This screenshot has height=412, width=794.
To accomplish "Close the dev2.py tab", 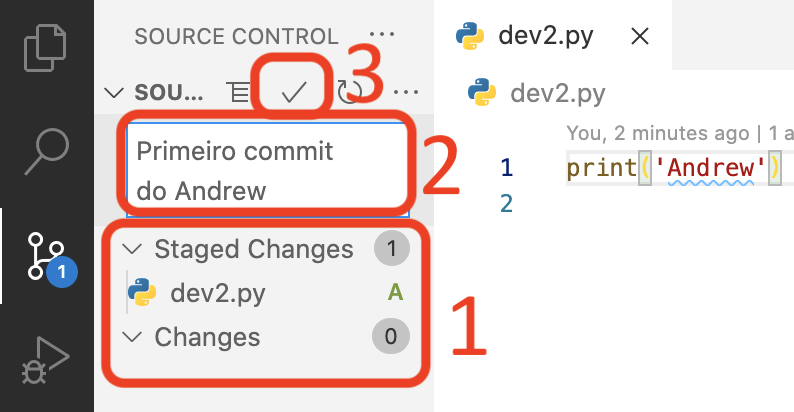I will click(640, 36).
